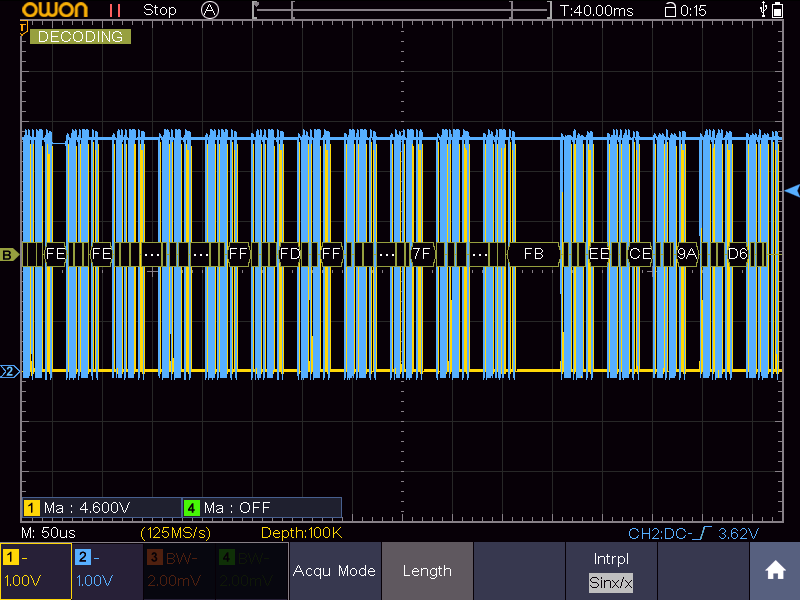The image size is (800, 600).
Task: Click the Stop status label
Action: point(160,10)
